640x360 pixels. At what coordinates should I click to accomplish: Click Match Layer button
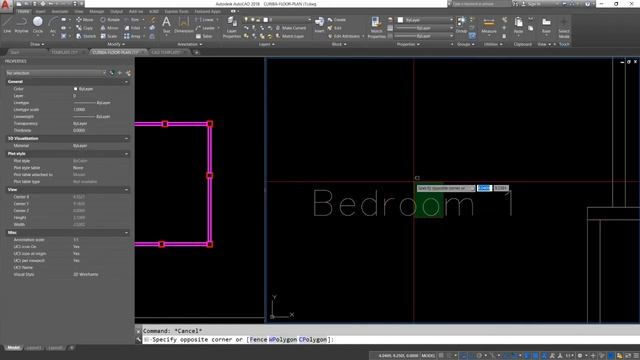(290, 36)
